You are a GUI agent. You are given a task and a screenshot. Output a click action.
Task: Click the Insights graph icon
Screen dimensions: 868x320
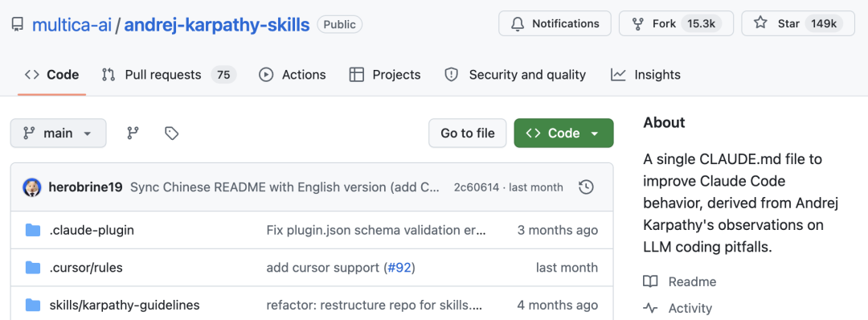coord(618,75)
